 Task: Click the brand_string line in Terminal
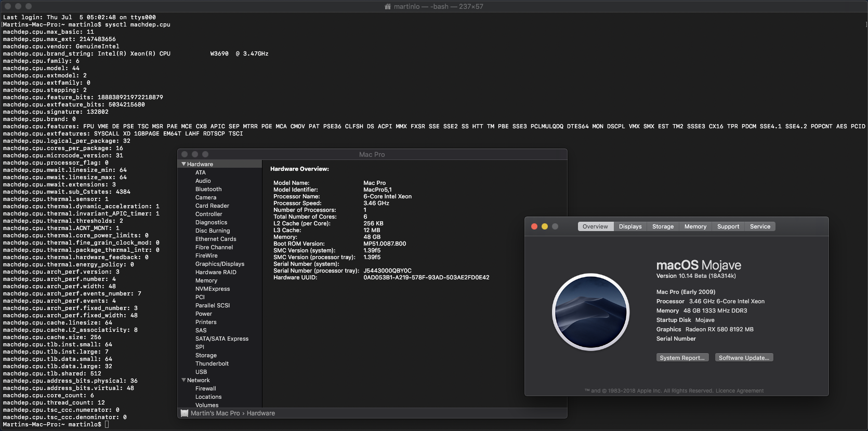[x=136, y=53]
